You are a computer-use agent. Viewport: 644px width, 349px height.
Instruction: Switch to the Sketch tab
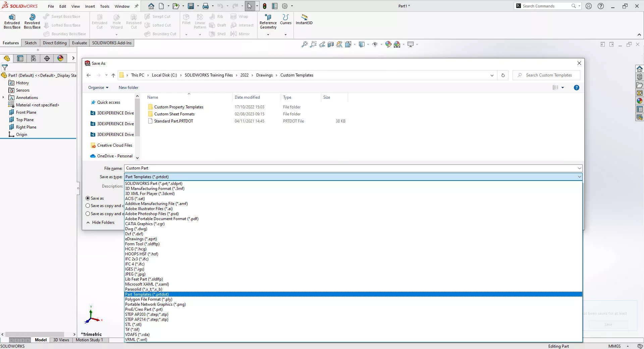point(31,43)
